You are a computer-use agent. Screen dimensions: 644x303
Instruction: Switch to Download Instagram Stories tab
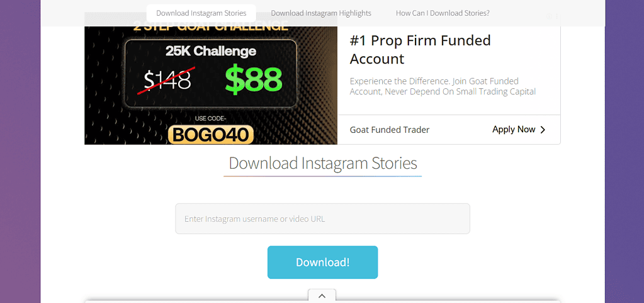(201, 13)
